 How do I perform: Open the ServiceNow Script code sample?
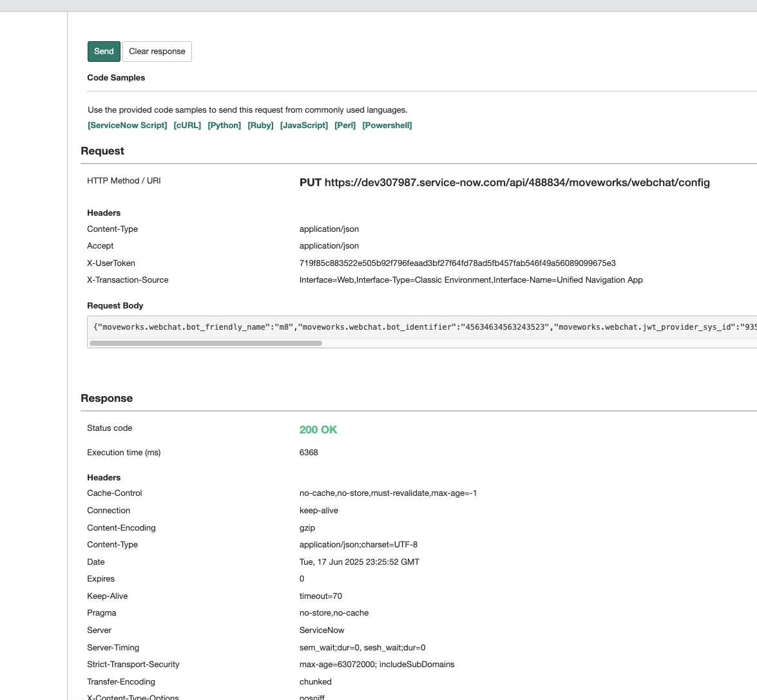click(x=128, y=126)
